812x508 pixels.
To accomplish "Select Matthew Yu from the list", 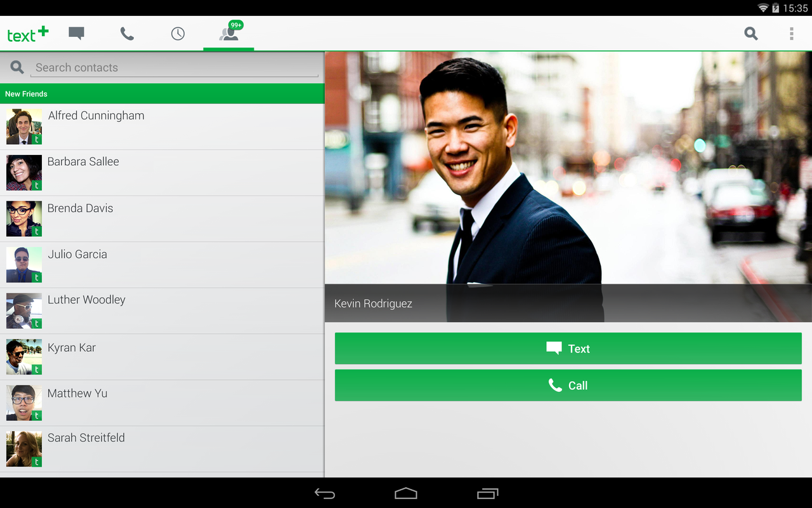I will click(162, 403).
